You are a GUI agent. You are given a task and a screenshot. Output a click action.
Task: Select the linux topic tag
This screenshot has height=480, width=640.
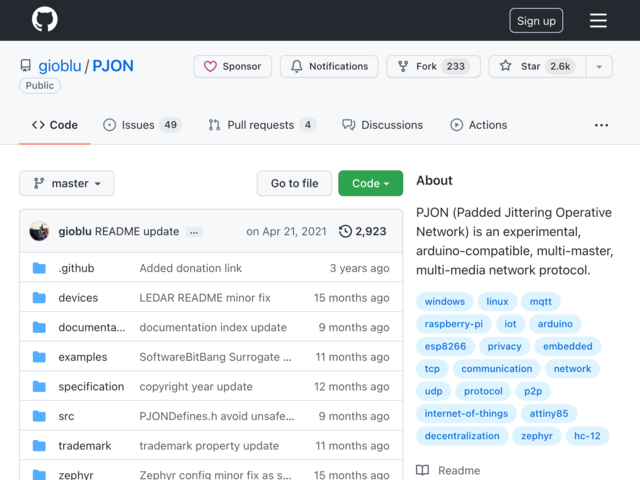497,302
